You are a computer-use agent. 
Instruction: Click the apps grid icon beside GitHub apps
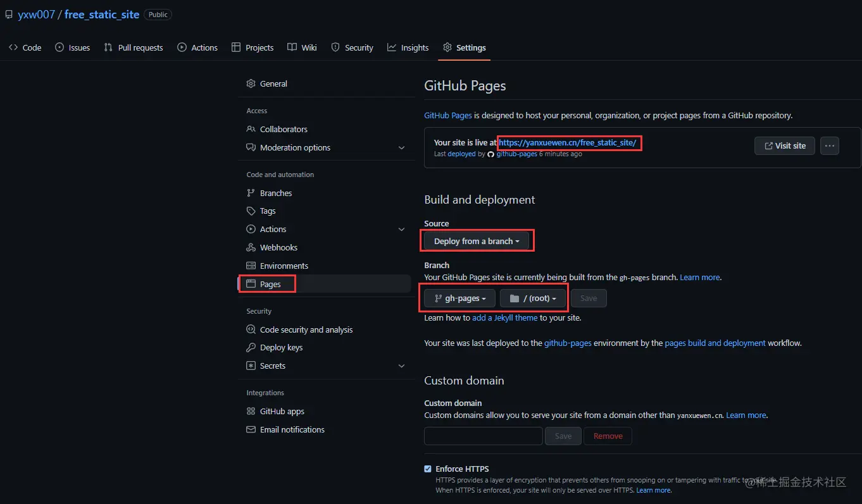click(251, 411)
